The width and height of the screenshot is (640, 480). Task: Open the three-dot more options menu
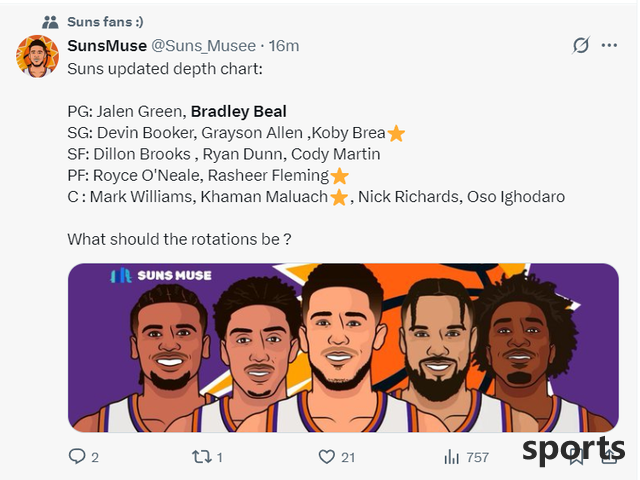(609, 45)
